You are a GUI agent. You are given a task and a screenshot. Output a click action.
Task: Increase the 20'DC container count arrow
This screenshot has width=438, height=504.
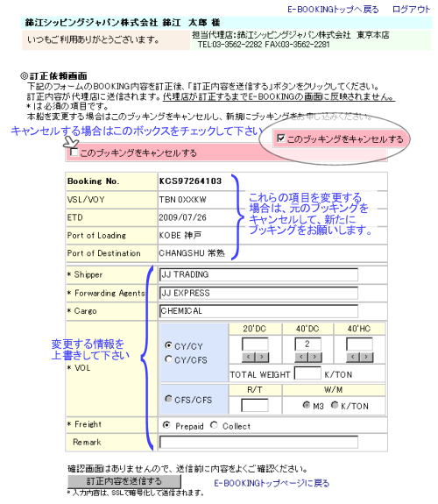pos(262,357)
